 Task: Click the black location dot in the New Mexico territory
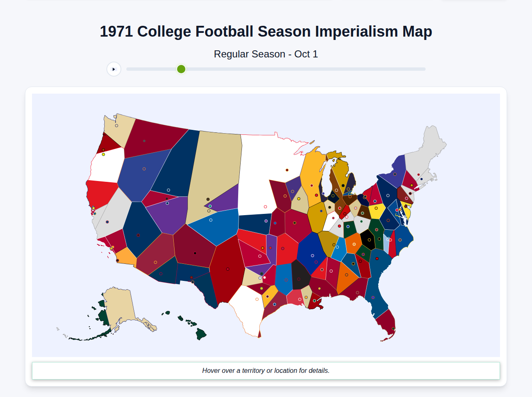(x=195, y=253)
